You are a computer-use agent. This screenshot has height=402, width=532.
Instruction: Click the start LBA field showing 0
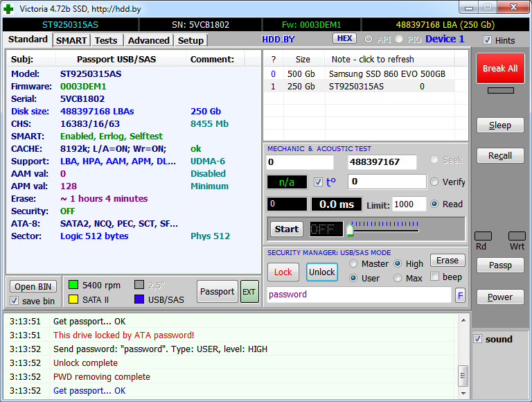(300, 162)
